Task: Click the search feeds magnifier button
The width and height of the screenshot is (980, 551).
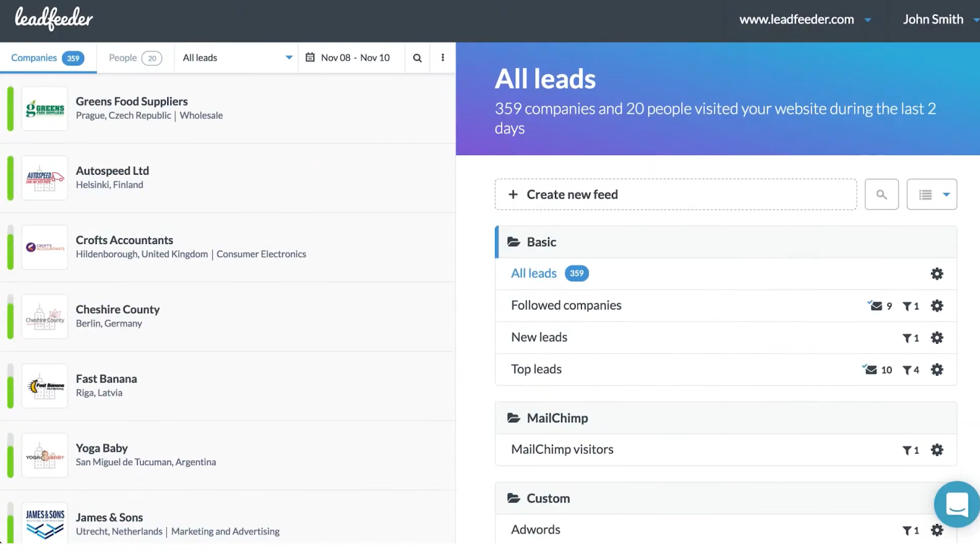Action: coord(881,194)
